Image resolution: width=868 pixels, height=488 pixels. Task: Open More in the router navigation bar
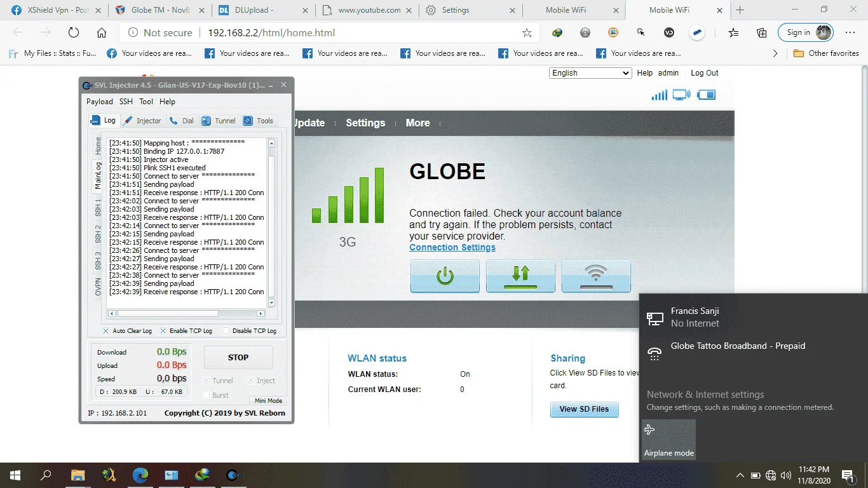tap(418, 123)
